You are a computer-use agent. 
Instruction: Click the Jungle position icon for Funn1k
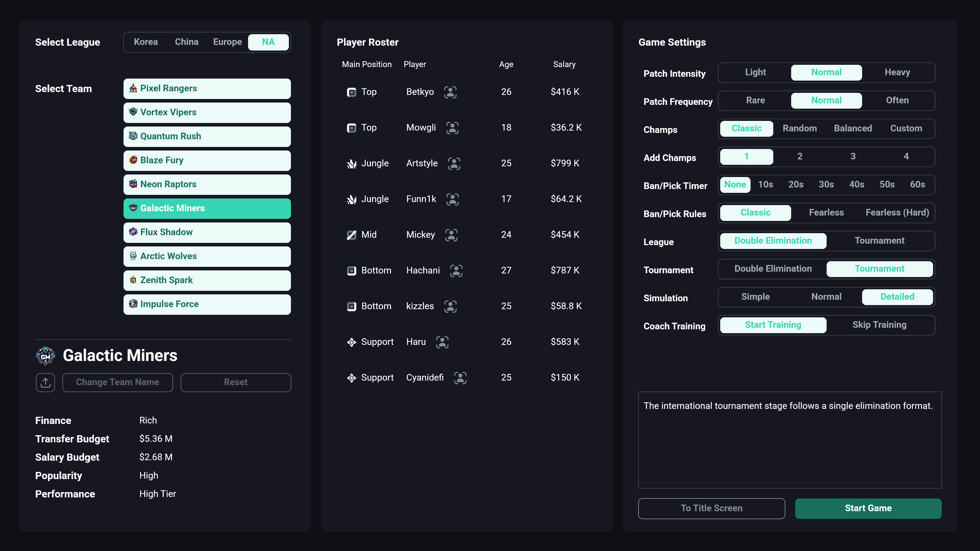(351, 199)
